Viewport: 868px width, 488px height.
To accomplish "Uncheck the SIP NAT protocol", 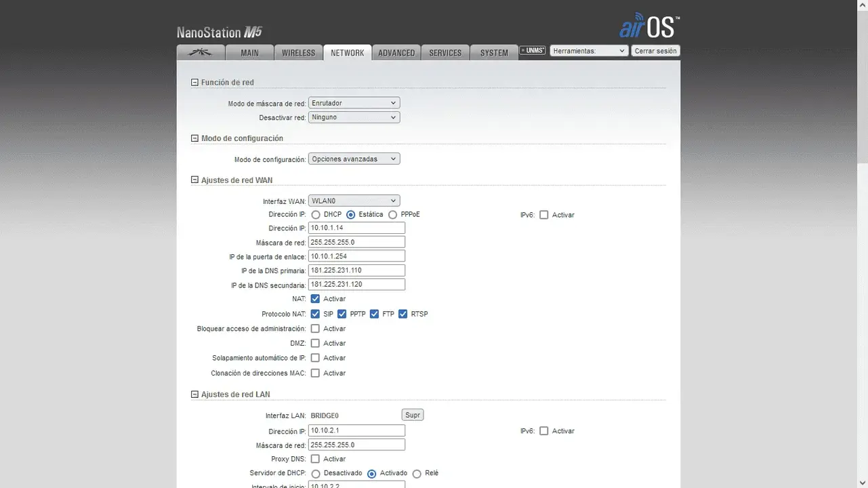I will [x=315, y=314].
